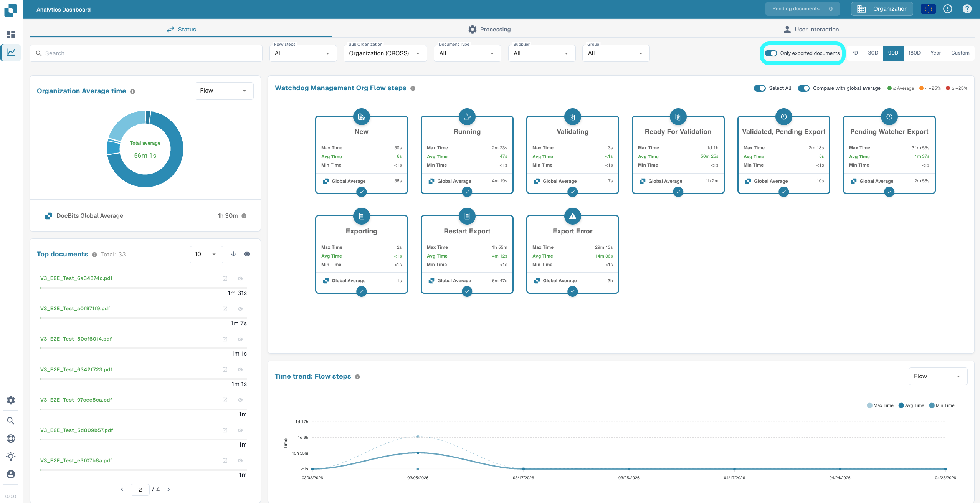Open the question mark help icon

coord(967,9)
